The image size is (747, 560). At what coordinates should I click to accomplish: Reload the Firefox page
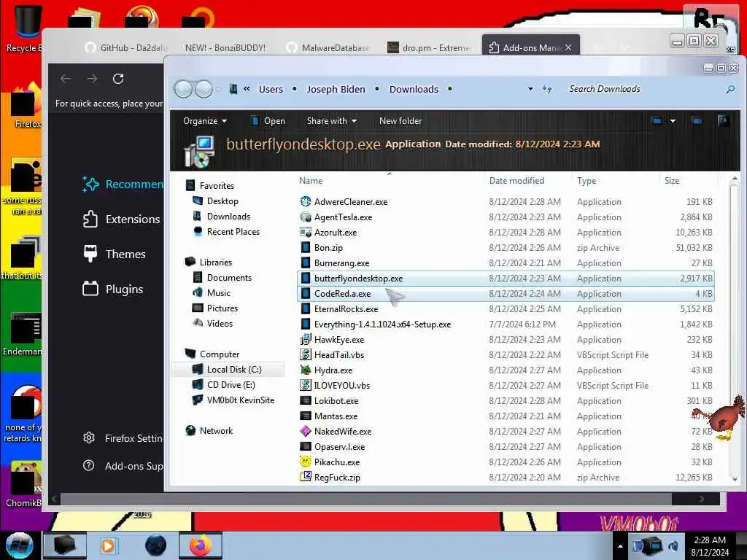coord(118,79)
